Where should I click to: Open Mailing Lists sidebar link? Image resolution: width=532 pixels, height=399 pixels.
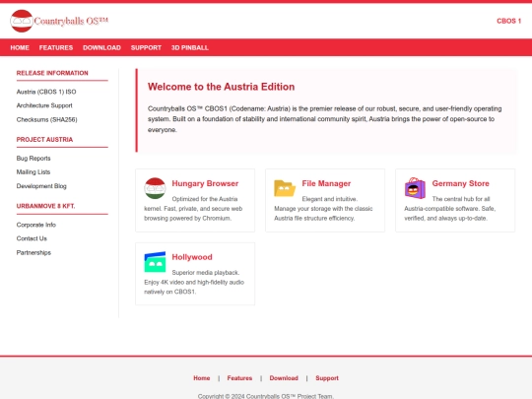pos(33,172)
